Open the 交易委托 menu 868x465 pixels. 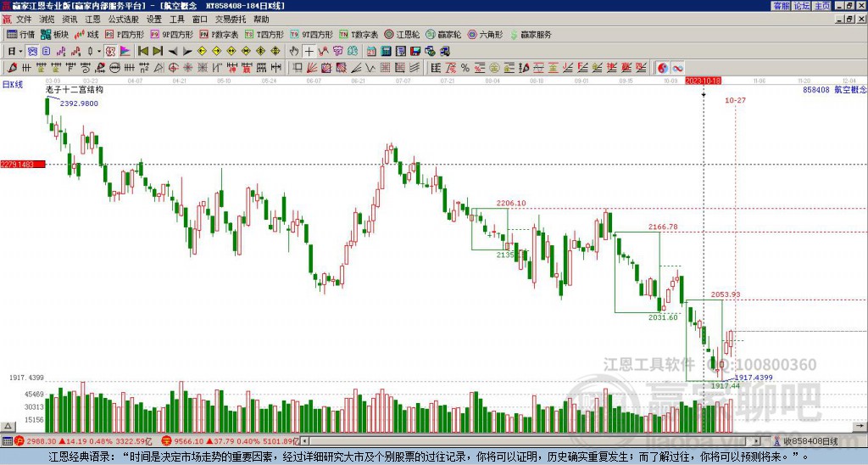[231, 20]
